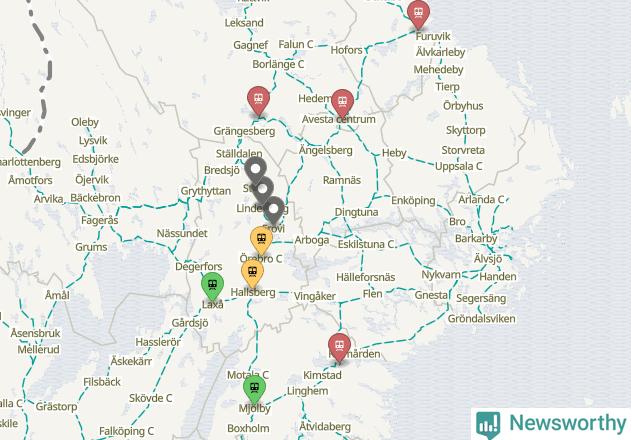This screenshot has height=440, width=631.
Task: Select the Falun C station label
Action: [296, 44]
